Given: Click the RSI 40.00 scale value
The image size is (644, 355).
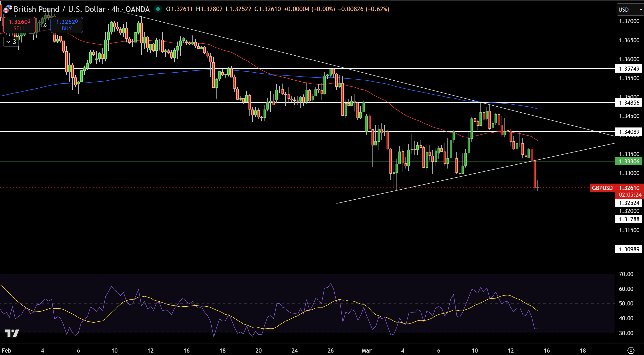Looking at the screenshot, I should (626, 318).
